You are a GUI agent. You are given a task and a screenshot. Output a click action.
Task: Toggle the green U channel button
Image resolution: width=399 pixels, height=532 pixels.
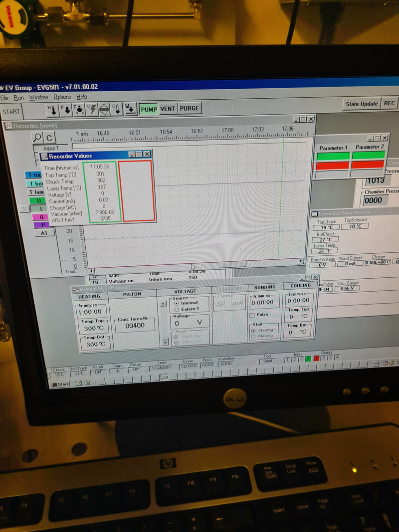coord(38,200)
